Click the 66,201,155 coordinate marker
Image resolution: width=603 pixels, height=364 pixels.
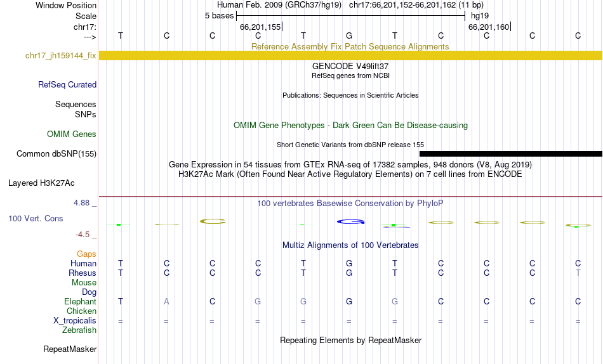(x=260, y=27)
